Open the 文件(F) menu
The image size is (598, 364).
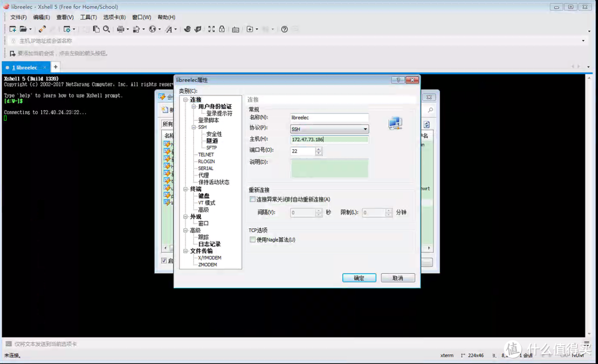pos(18,17)
